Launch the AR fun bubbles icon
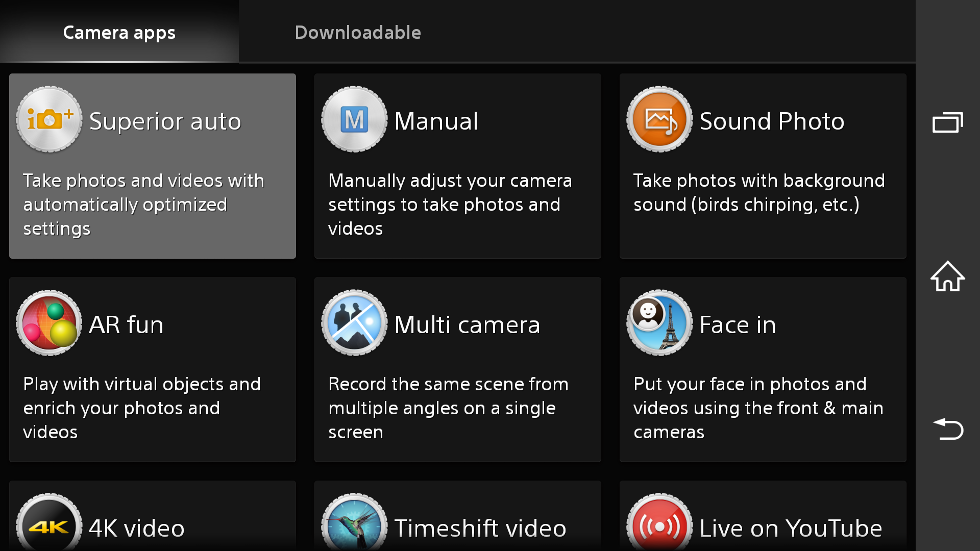Viewport: 980px width, 551px height. [49, 323]
